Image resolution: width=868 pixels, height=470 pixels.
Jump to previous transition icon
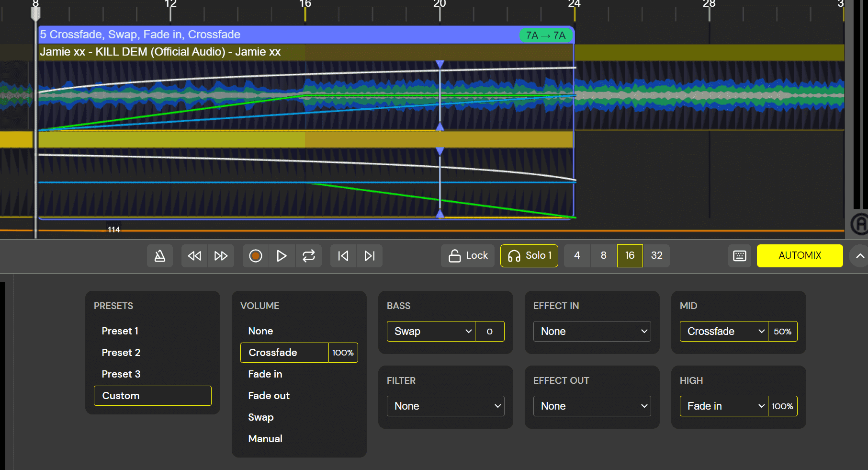[343, 256]
